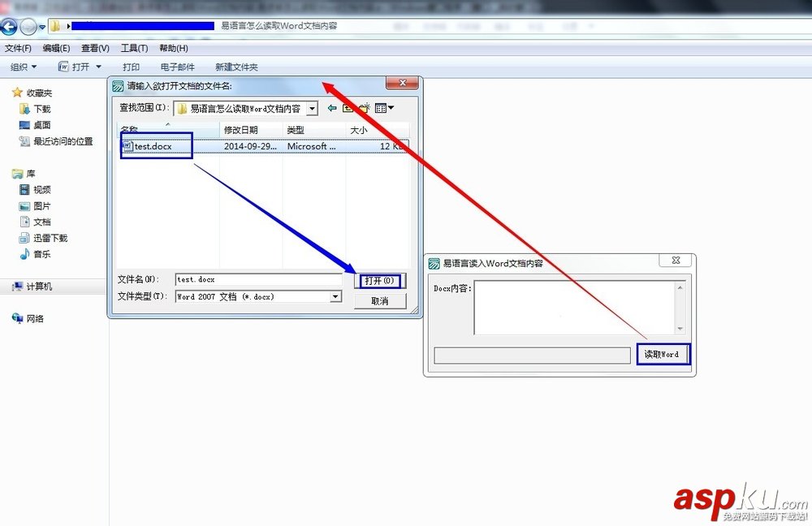This screenshot has width=812, height=526.
Task: Open 最近访问的位置 in the sidebar
Action: [x=63, y=140]
